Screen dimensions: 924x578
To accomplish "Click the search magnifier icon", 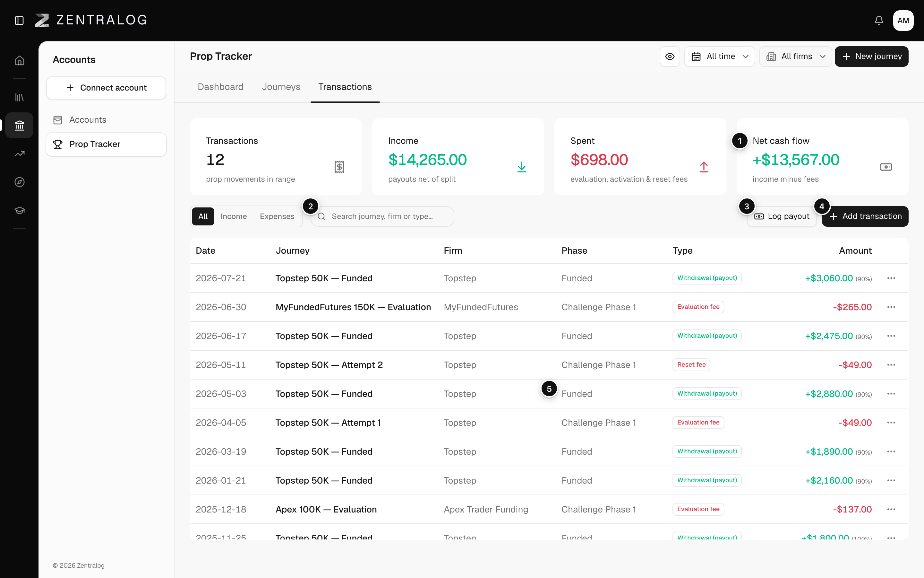I will point(321,216).
